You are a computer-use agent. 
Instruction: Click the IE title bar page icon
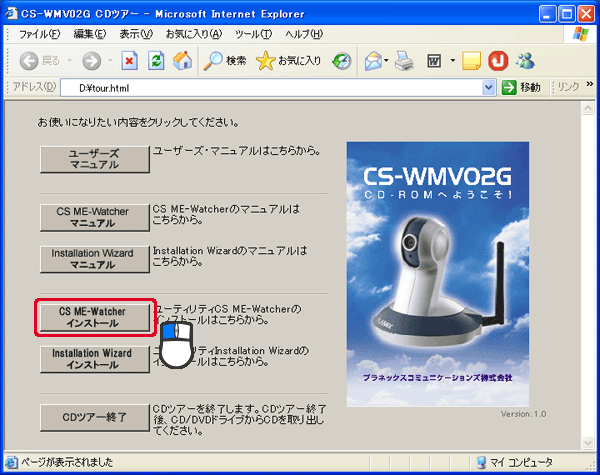tap(11, 13)
